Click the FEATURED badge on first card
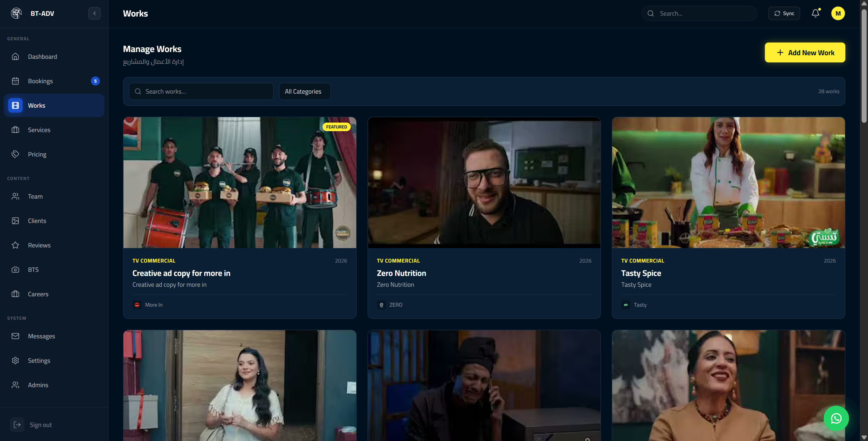The image size is (868, 441). click(x=336, y=127)
